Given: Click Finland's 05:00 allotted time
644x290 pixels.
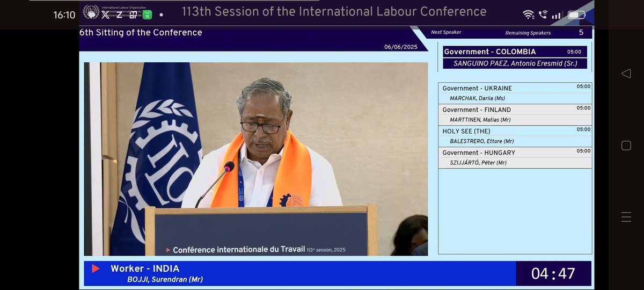Looking at the screenshot, I should 583,108.
